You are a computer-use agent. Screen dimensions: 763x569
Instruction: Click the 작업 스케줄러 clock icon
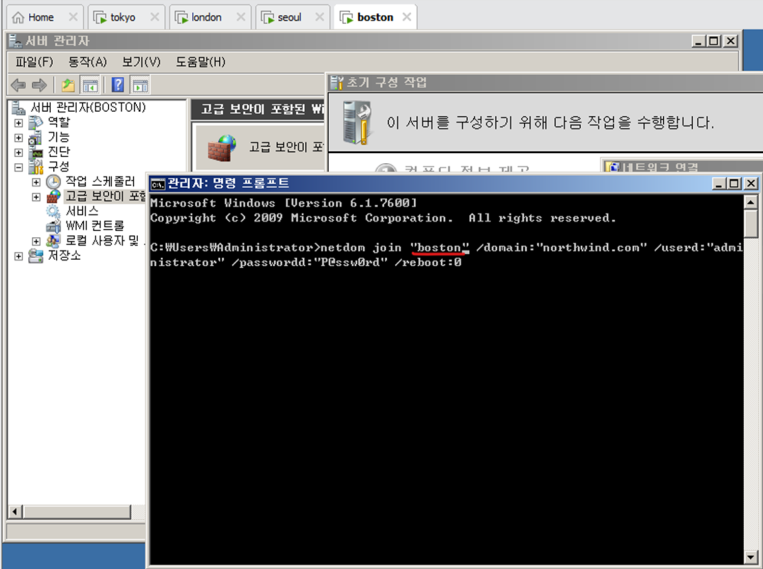pos(53,182)
